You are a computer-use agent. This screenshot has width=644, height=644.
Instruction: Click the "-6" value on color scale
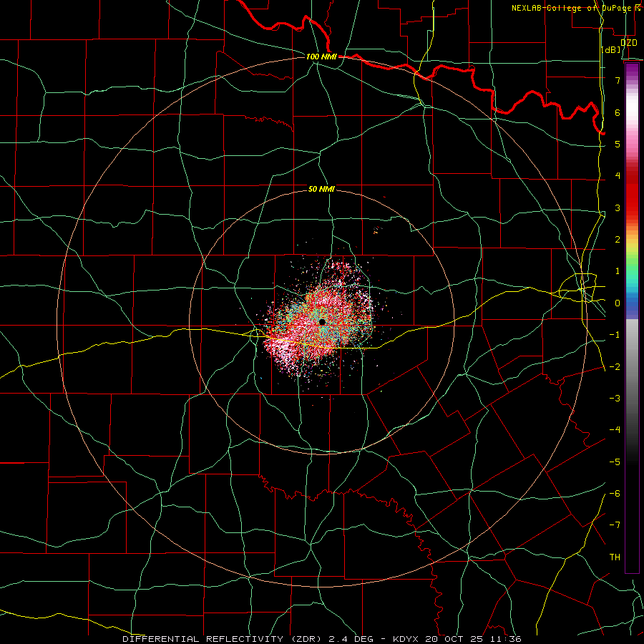pyautogui.click(x=615, y=494)
